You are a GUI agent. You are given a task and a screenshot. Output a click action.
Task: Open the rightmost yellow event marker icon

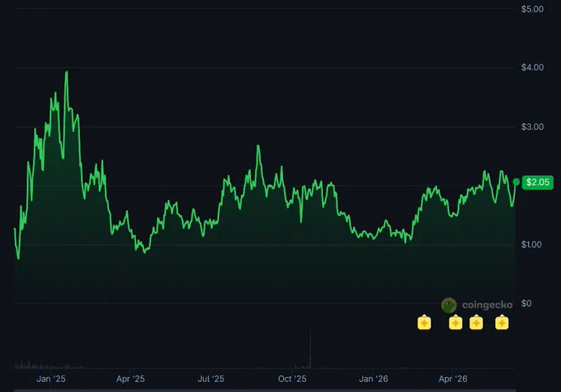(x=502, y=322)
